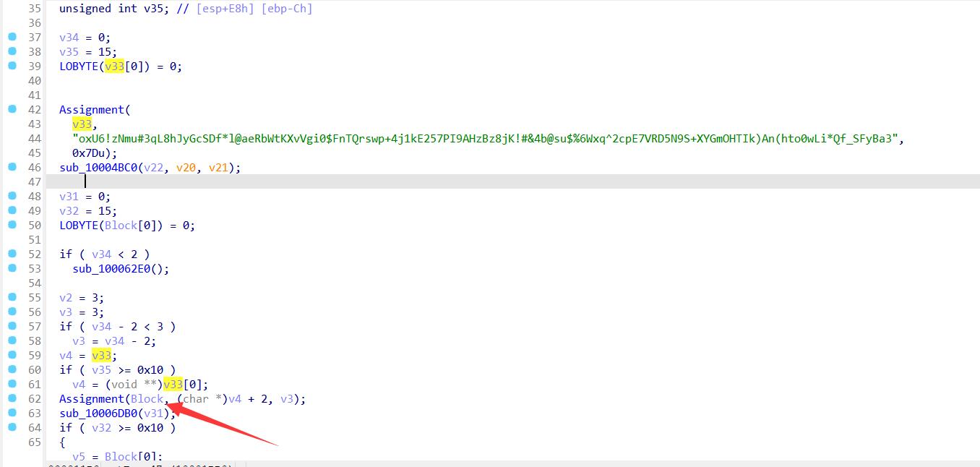
Task: Toggle breakpoint dot on line 46
Action: pyautogui.click(x=12, y=167)
